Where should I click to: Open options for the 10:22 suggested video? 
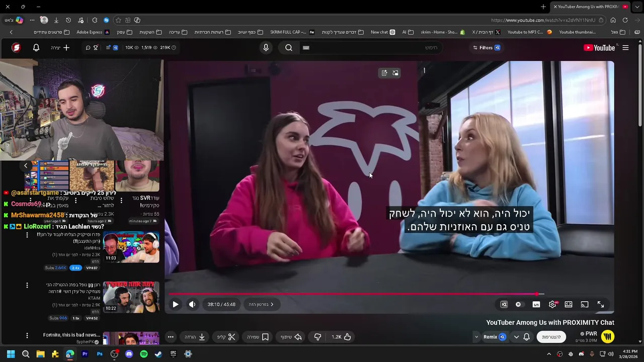27,285
